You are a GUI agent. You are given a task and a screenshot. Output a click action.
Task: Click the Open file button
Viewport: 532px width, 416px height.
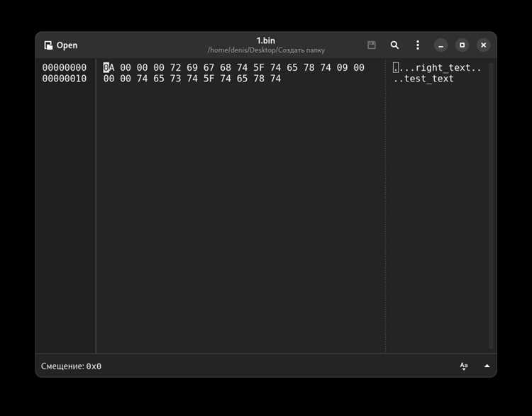click(x=61, y=45)
